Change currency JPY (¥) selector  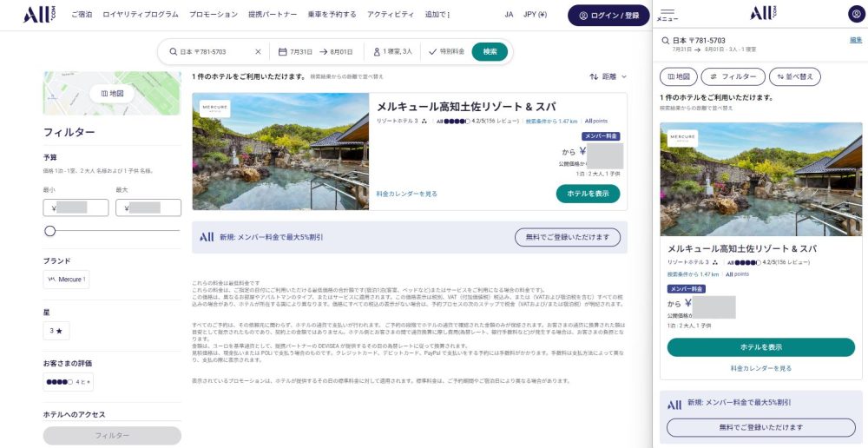tap(535, 15)
